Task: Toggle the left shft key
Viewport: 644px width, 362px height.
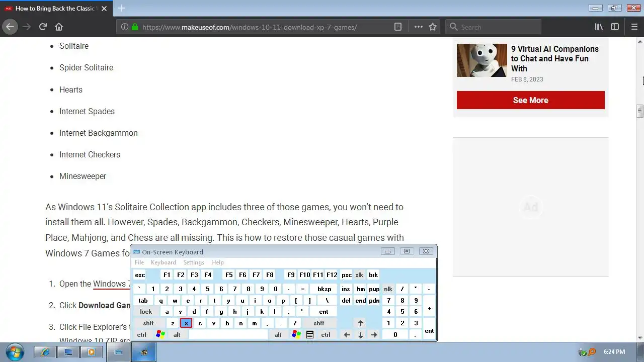Action: pos(148,323)
